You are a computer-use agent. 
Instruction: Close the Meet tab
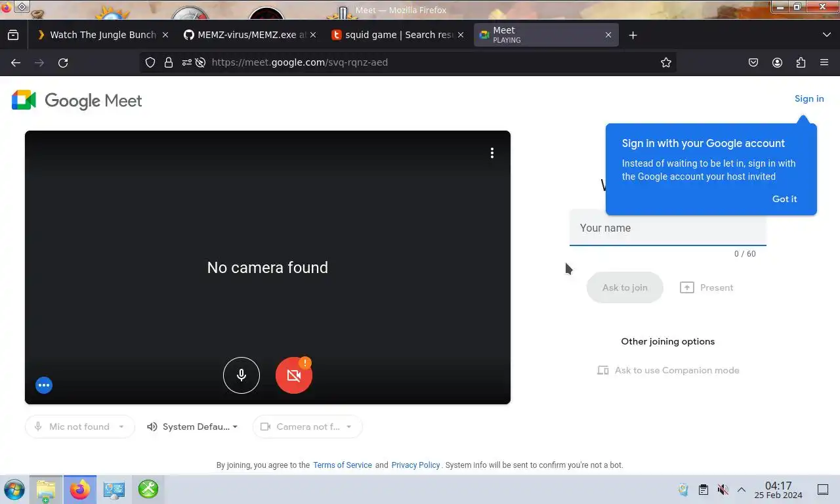608,35
